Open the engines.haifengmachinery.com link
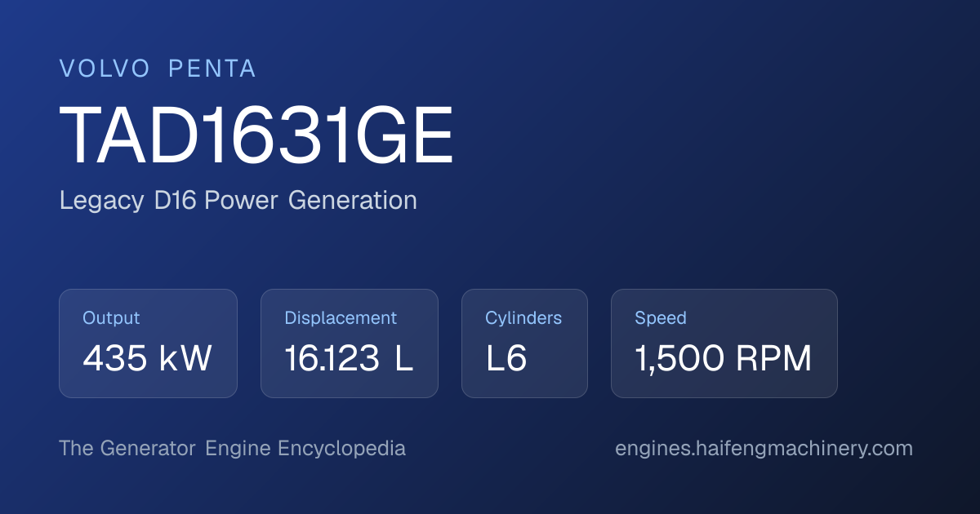The width and height of the screenshot is (980, 514). click(764, 449)
